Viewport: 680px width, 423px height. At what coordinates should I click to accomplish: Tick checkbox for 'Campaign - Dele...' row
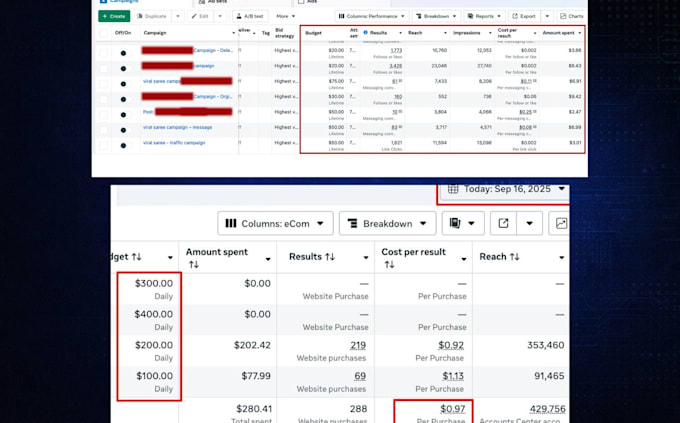coord(103,53)
